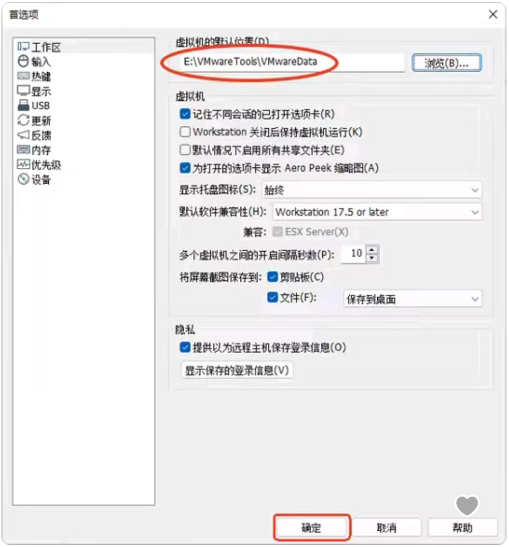Screen dimensions: 509x547
Task: Toggle the Aero Peek 缩略图 checkbox
Action: (x=185, y=168)
